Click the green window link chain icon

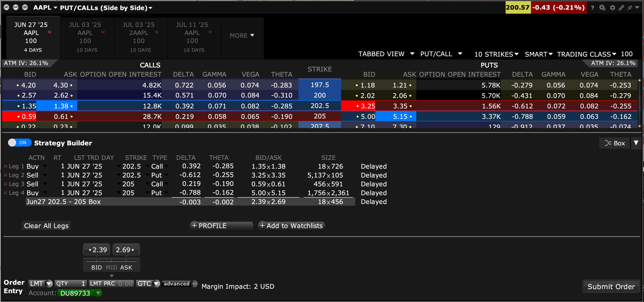coord(621,8)
